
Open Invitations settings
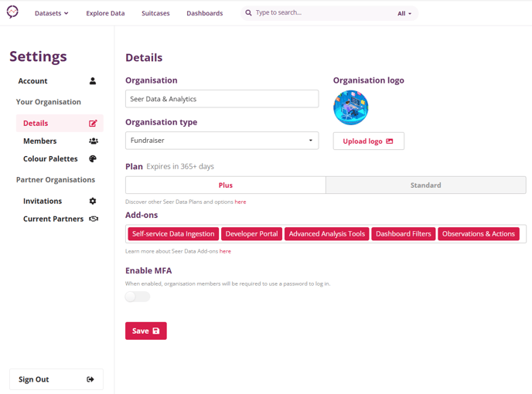(60, 201)
